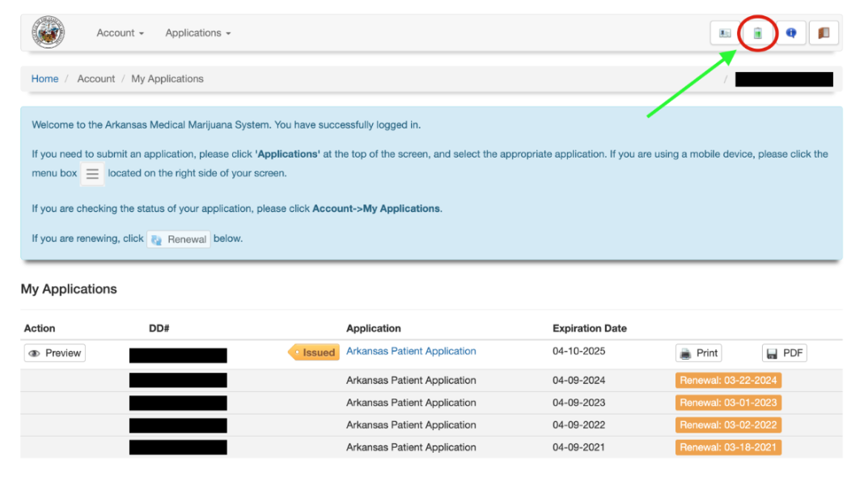Click the hamburger menu box icon
Image resolution: width=868 pixels, height=477 pixels.
tap(92, 174)
